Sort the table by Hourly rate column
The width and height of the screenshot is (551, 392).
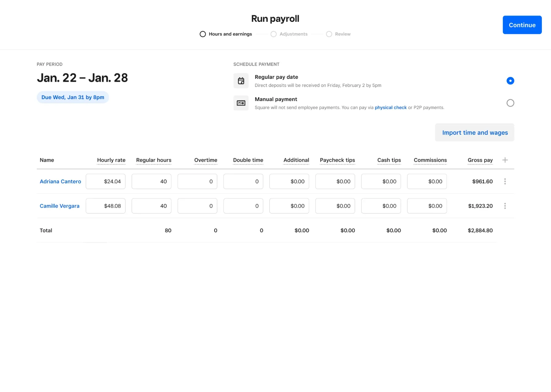111,160
